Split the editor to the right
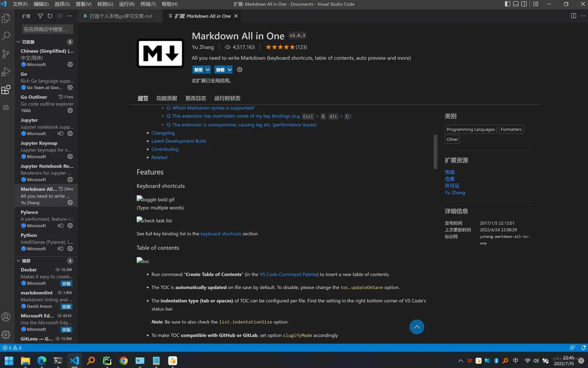 tap(573, 16)
